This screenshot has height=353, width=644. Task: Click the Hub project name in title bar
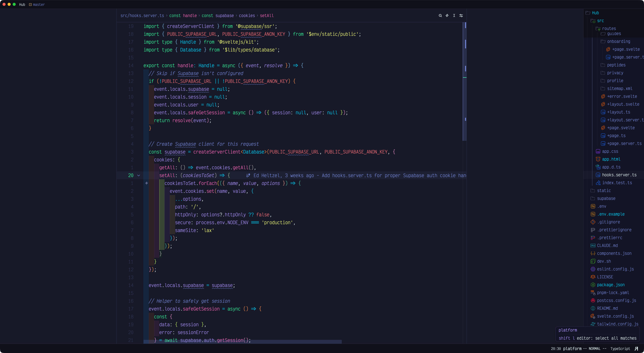coord(22,5)
